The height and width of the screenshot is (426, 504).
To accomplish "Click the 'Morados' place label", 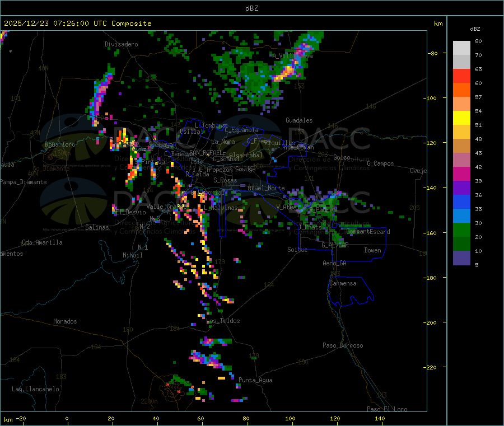I will point(65,321).
